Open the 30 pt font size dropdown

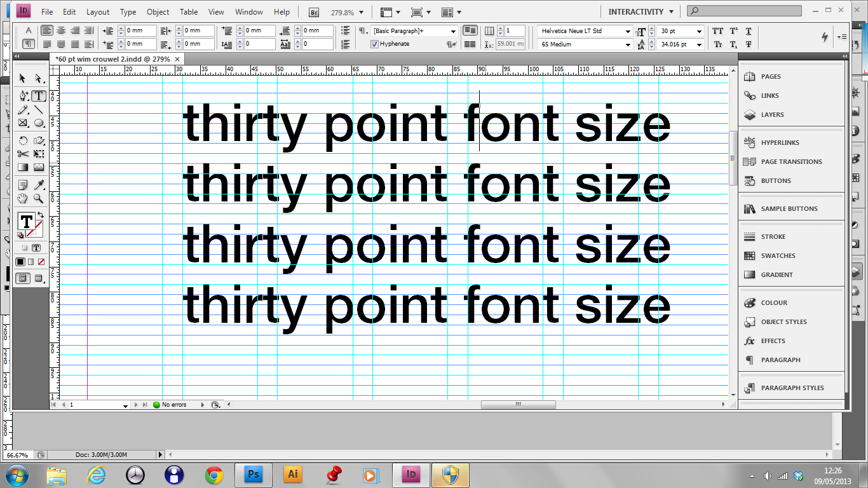pyautogui.click(x=699, y=31)
